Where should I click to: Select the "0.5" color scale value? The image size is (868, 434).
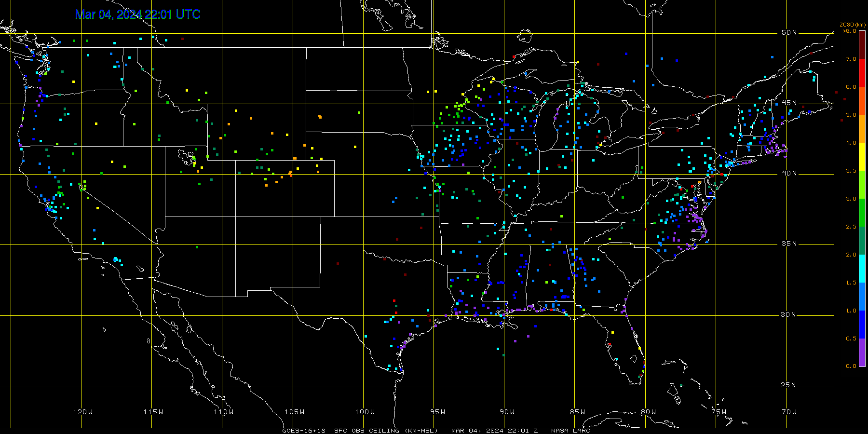click(x=851, y=339)
